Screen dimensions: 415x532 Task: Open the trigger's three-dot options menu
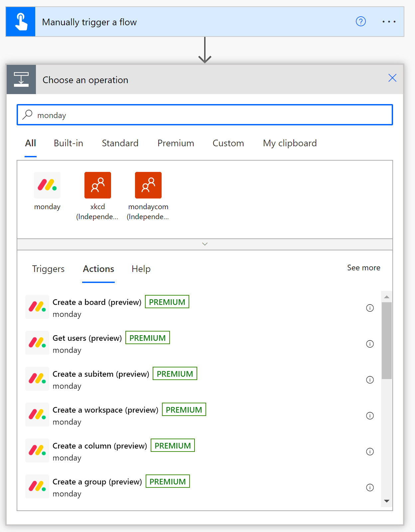pos(389,22)
